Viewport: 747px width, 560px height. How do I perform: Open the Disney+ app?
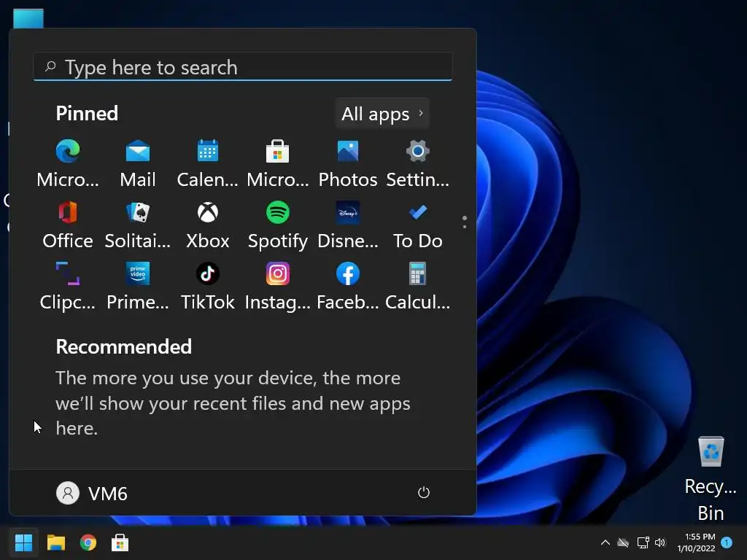348,225
